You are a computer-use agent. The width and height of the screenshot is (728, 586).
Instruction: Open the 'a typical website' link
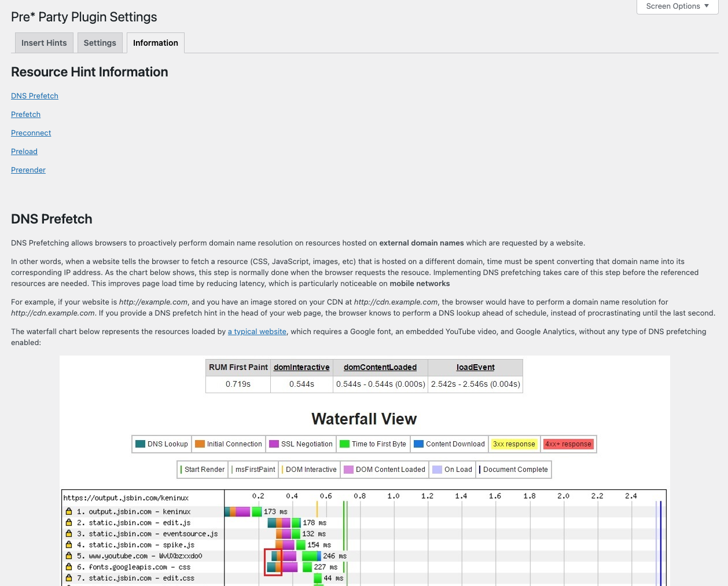[257, 332]
